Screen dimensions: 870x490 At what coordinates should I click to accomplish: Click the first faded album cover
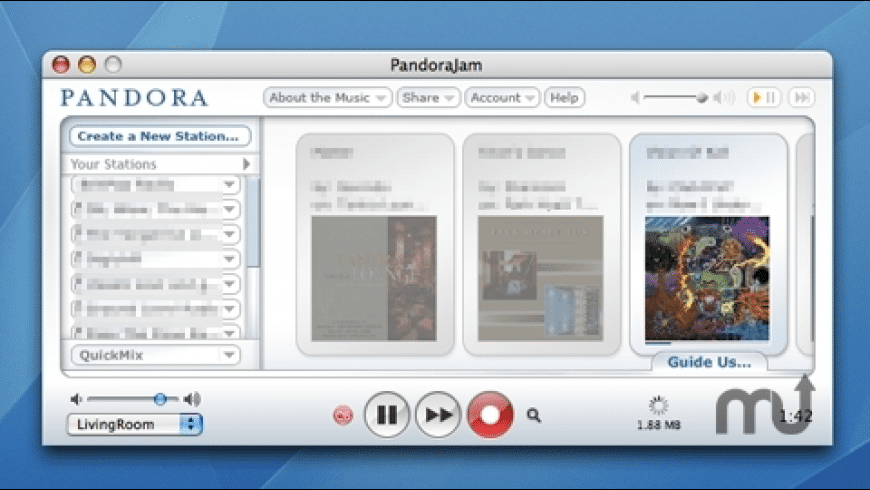pyautogui.click(x=374, y=278)
